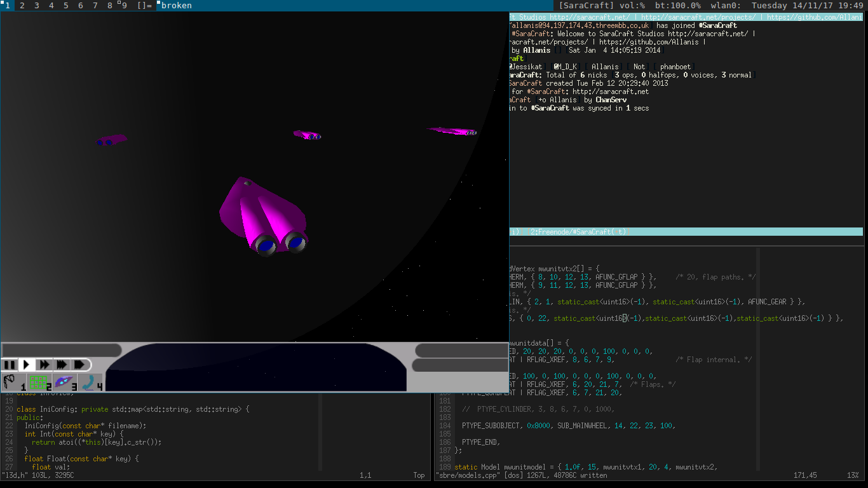Select the fastest time acceleration button
868x488 pixels.
pos(79,365)
